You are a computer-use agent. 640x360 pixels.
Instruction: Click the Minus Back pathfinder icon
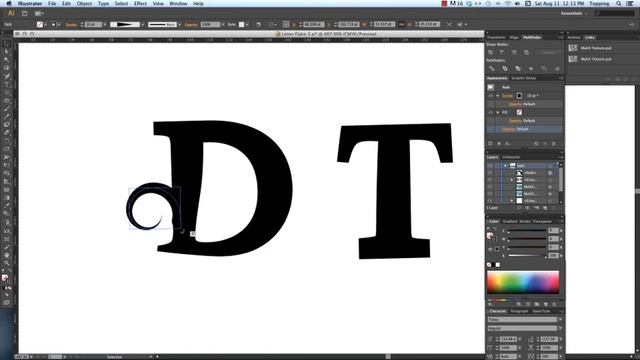tap(557, 69)
